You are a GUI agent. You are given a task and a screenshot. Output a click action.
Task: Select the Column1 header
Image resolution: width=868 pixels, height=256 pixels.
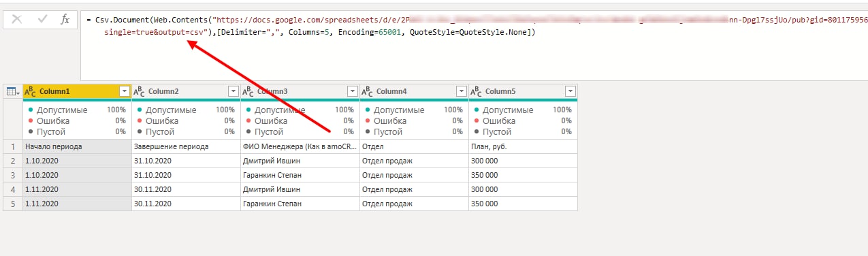77,91
